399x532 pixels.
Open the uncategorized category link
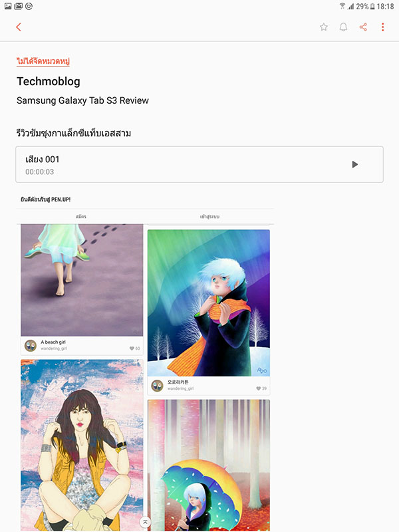coord(43,61)
